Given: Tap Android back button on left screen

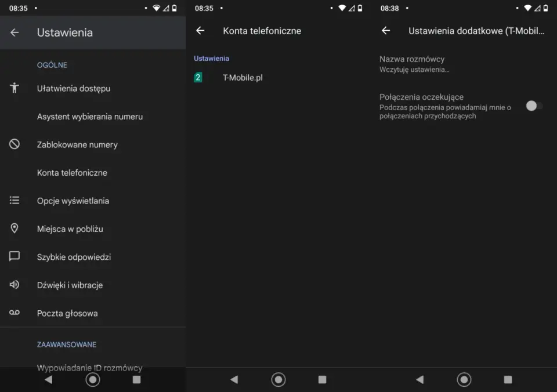Looking at the screenshot, I should tap(49, 380).
